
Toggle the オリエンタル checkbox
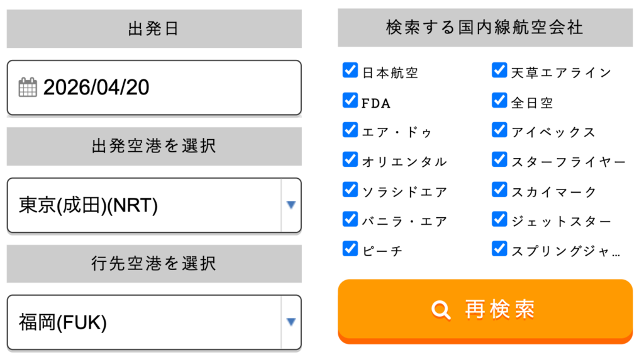coord(350,159)
